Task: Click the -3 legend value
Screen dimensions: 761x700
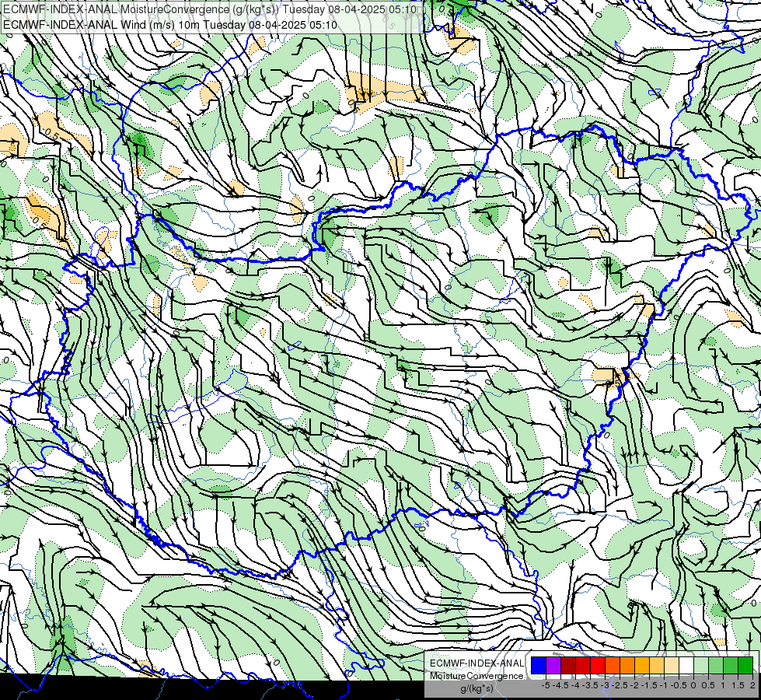Action: coord(605,685)
